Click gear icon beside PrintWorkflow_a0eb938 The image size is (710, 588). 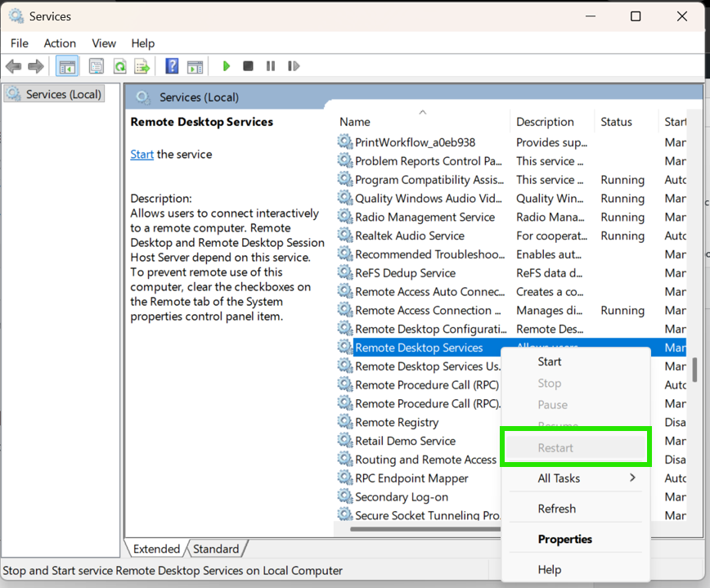(x=345, y=141)
